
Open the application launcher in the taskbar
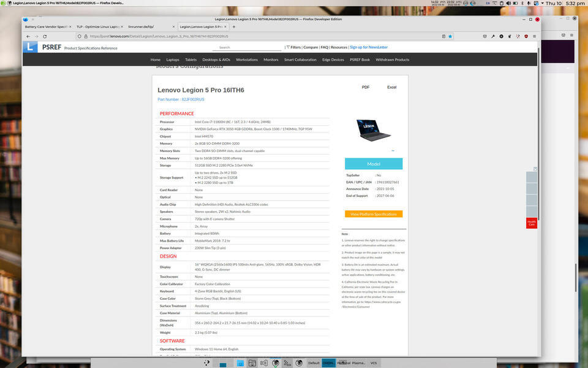point(206,362)
